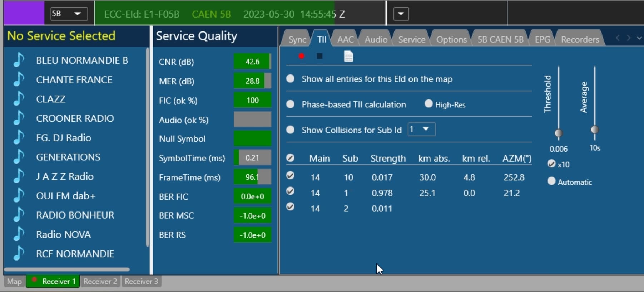The height and width of the screenshot is (292, 644).
Task: Switch to the Audio tab
Action: click(x=376, y=39)
